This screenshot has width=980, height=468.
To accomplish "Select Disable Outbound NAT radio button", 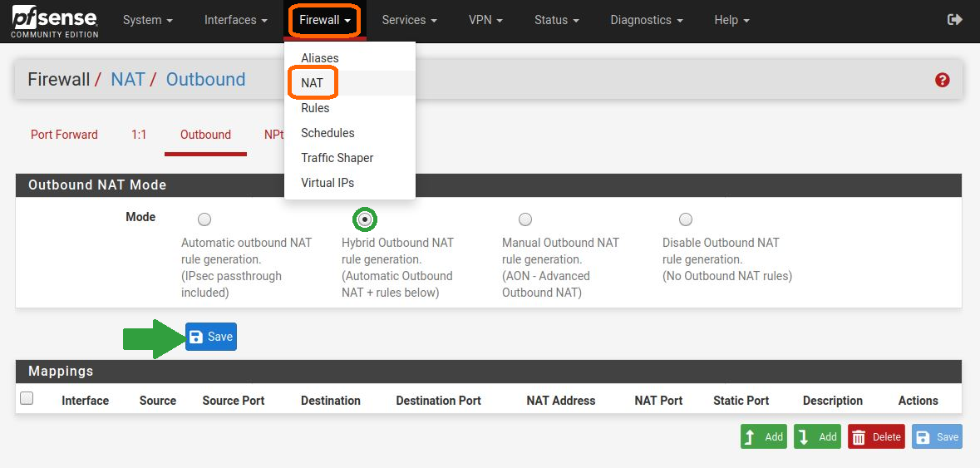I will (x=686, y=219).
